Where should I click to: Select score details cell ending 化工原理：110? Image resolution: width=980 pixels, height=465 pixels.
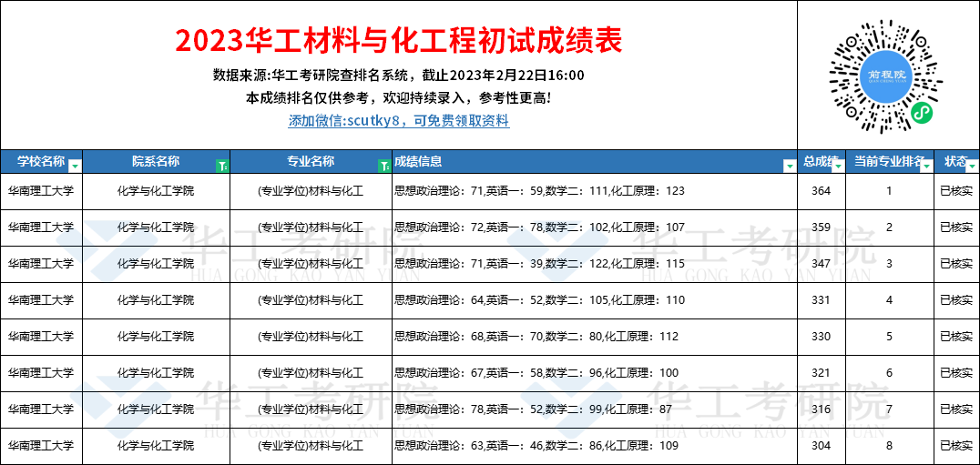(x=595, y=300)
